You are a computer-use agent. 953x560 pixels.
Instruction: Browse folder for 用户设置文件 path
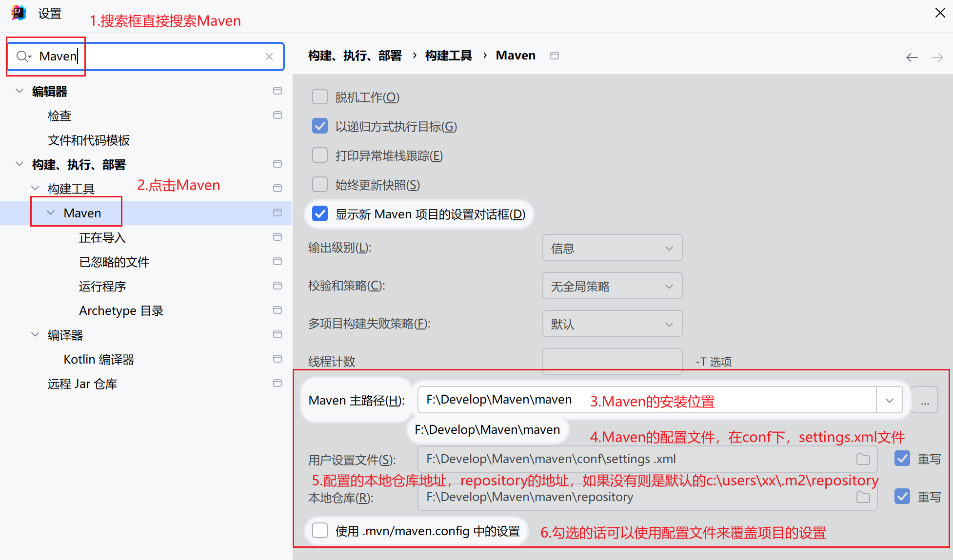tap(863, 459)
